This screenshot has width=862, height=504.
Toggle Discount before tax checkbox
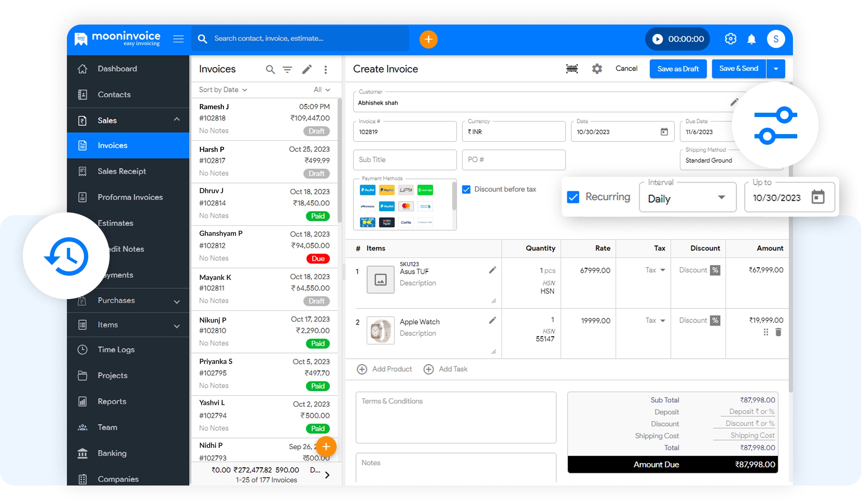[x=466, y=189]
